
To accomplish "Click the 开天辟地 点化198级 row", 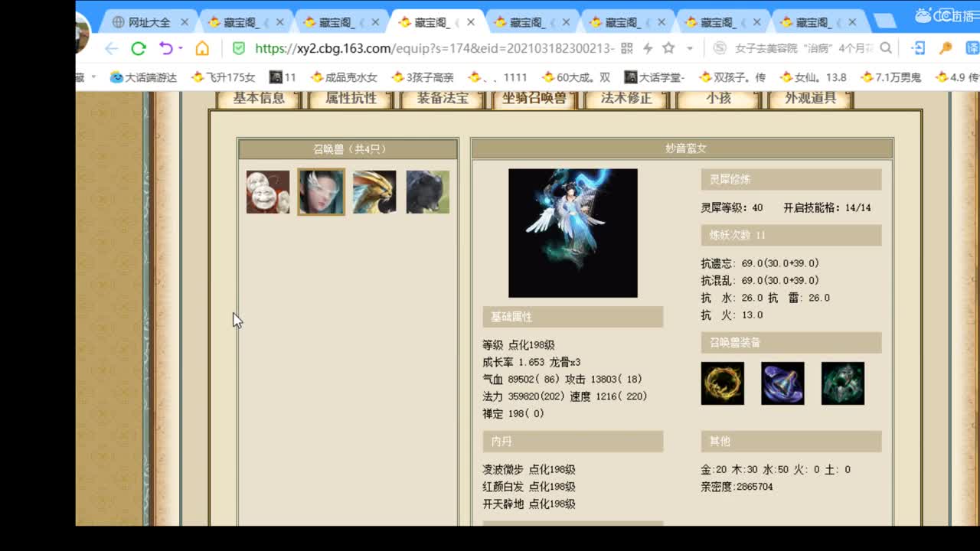I will tap(529, 504).
